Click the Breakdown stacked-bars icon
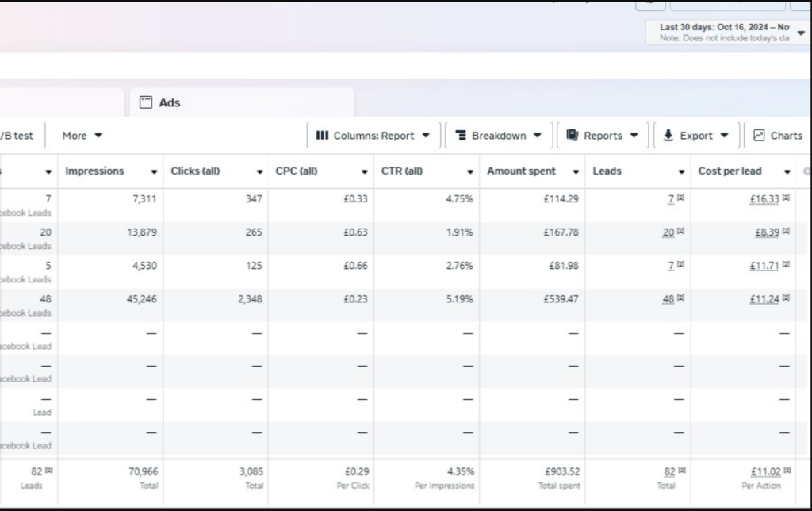The width and height of the screenshot is (812, 511). [460, 136]
